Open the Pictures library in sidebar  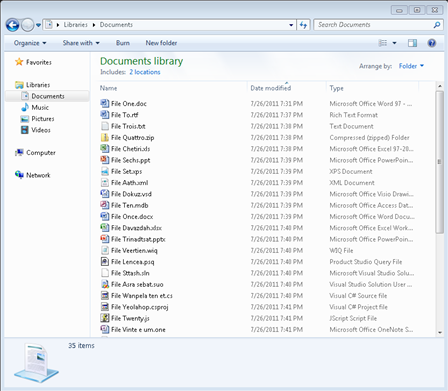click(x=43, y=119)
